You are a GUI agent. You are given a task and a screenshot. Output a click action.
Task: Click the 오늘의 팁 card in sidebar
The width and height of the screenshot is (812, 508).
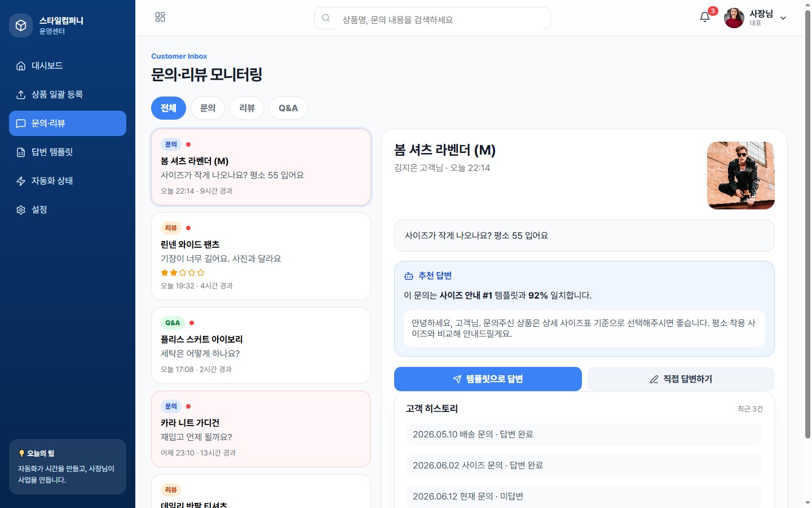pos(68,467)
